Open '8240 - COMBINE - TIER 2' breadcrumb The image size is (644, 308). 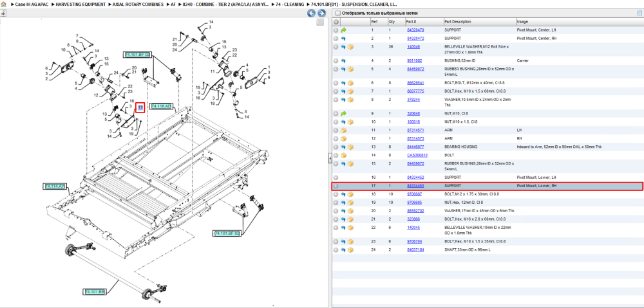click(x=226, y=4)
